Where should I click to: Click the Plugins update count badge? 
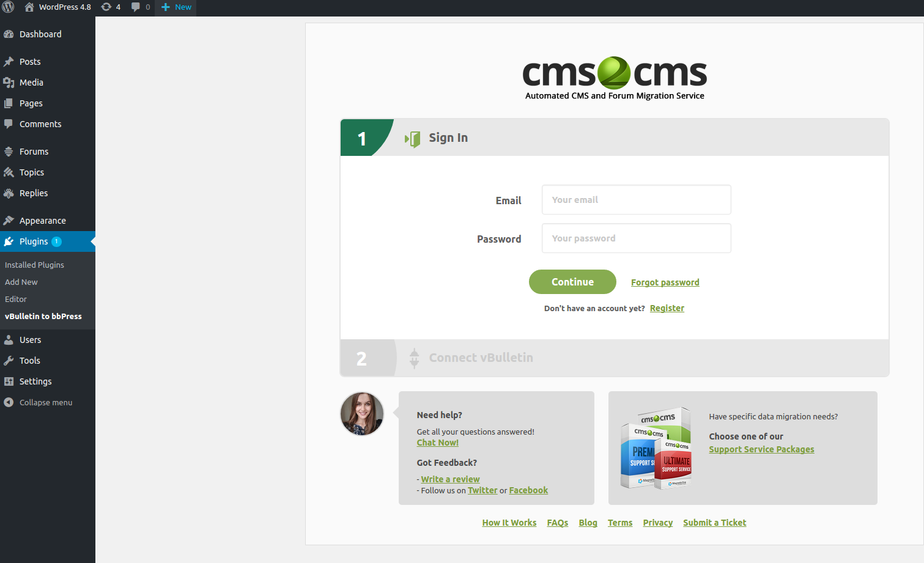click(56, 241)
